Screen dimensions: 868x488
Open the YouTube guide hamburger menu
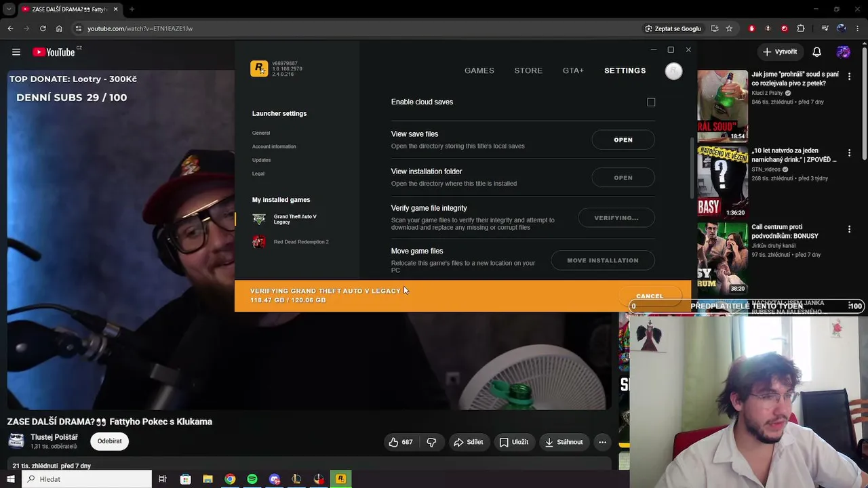(16, 52)
